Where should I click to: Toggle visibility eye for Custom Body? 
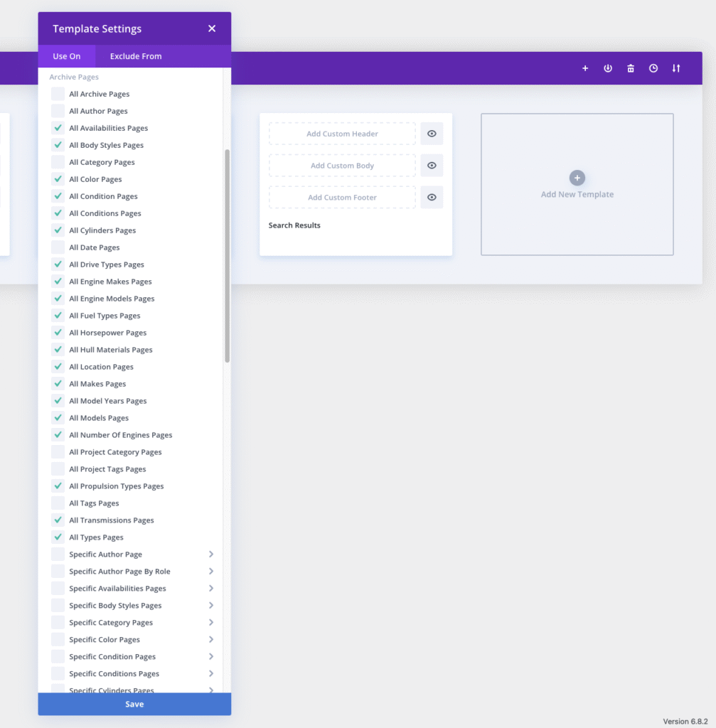click(432, 165)
